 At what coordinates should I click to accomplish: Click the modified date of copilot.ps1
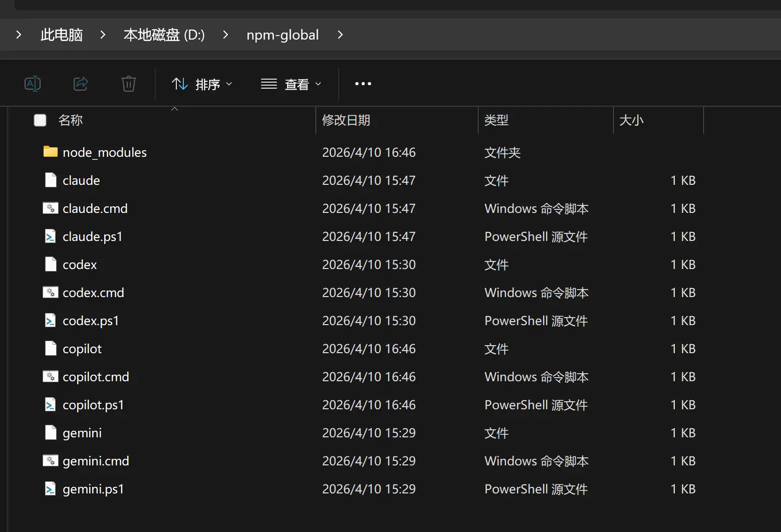(x=369, y=405)
